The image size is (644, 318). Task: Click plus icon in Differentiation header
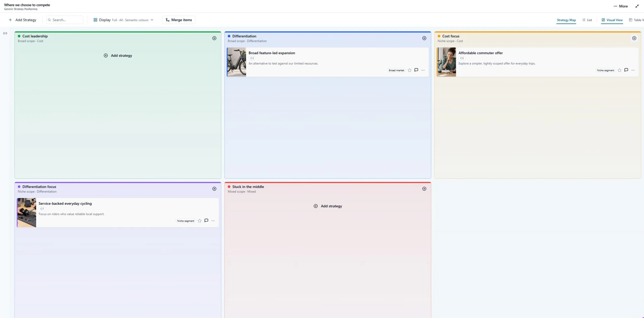coord(424,38)
